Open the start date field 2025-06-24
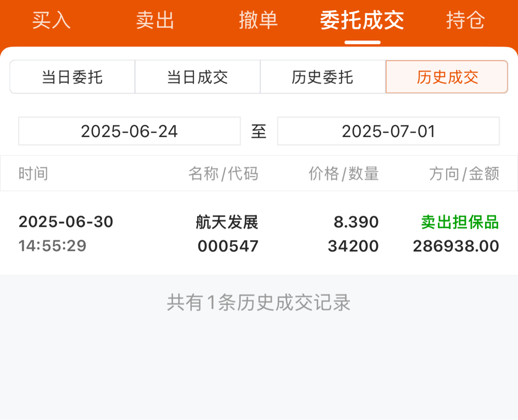 [129, 131]
